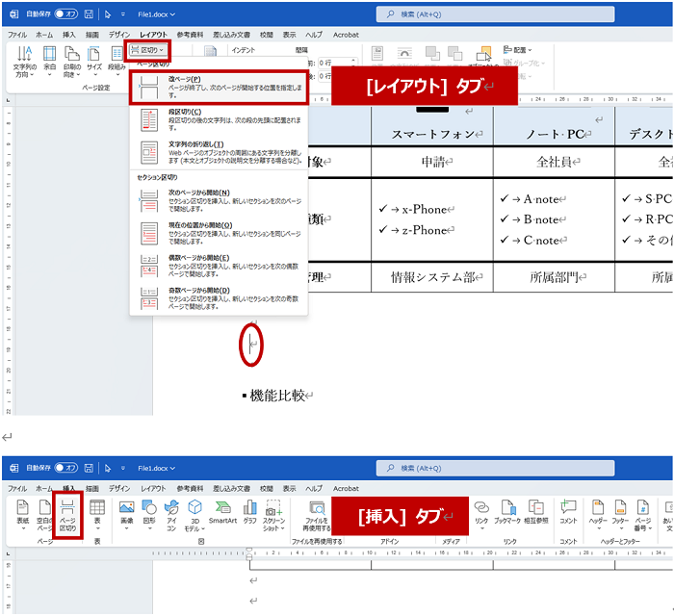Add a comment with the コメント icon
674x616 pixels.
(568, 513)
